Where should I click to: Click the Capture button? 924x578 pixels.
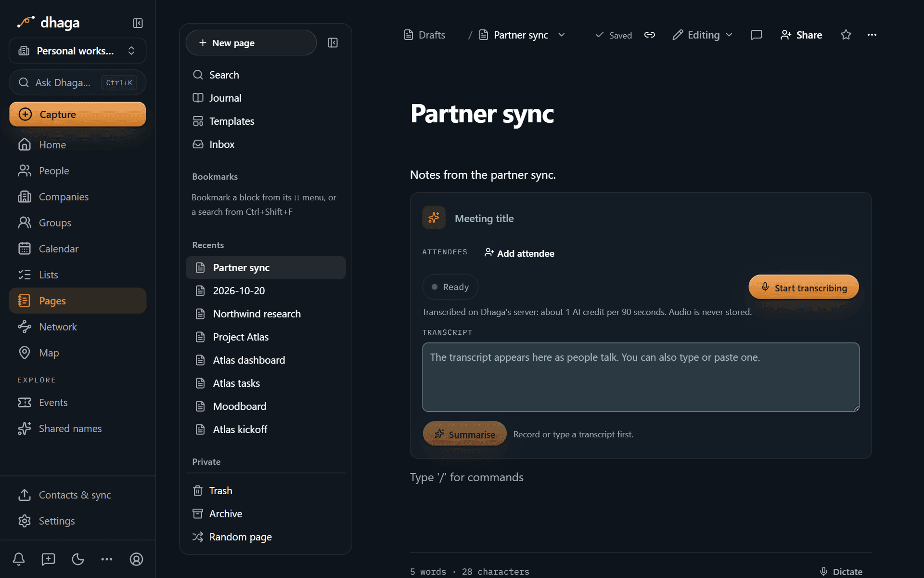click(77, 114)
